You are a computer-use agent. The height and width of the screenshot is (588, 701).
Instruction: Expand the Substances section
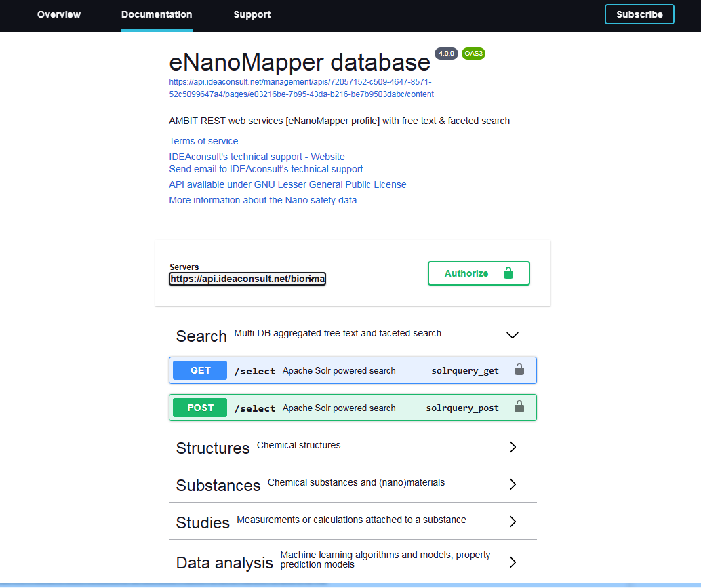(513, 484)
